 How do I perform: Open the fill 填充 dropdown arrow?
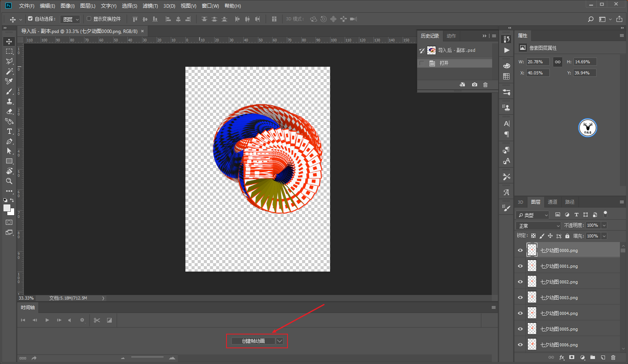[x=604, y=236]
